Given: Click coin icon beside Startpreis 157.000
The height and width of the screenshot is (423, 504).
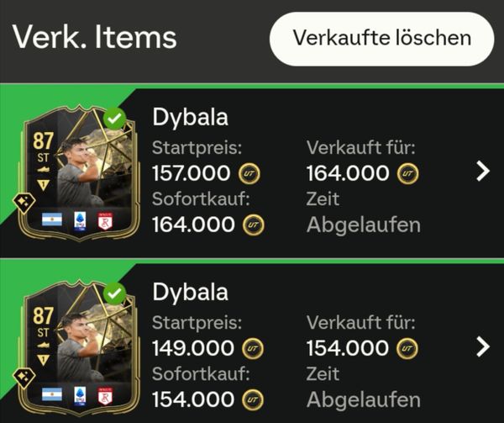Looking at the screenshot, I should (x=249, y=173).
